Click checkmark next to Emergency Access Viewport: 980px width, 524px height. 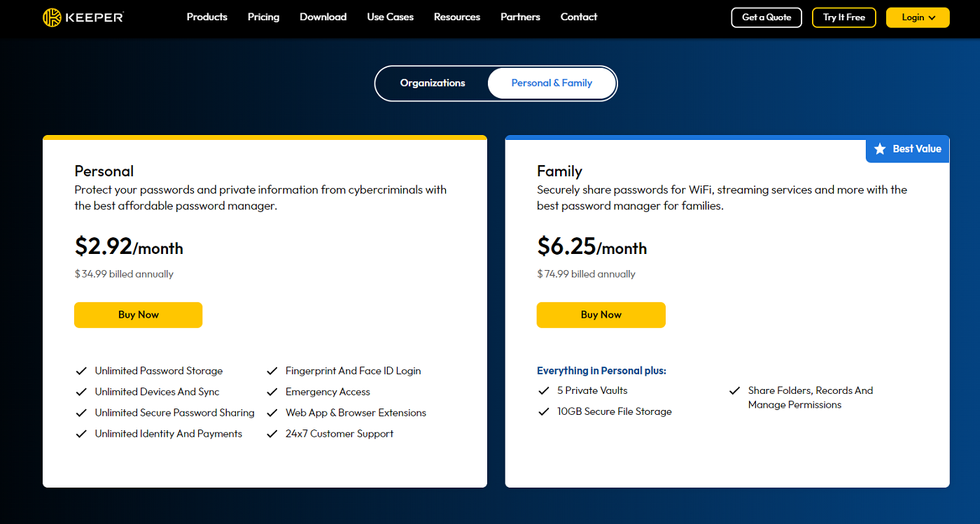click(x=272, y=392)
